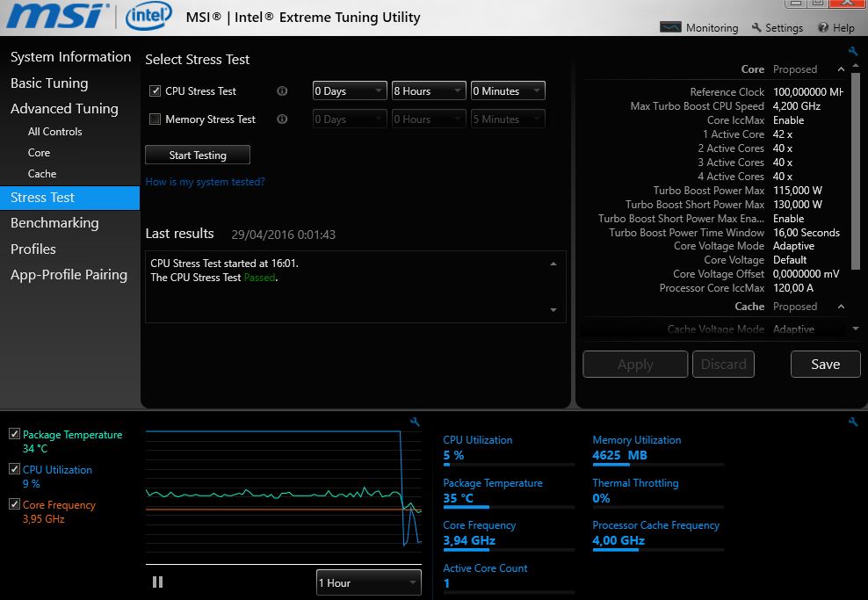Open Monitoring view from the top bar
Viewport: 868px width, 600px height.
699,28
